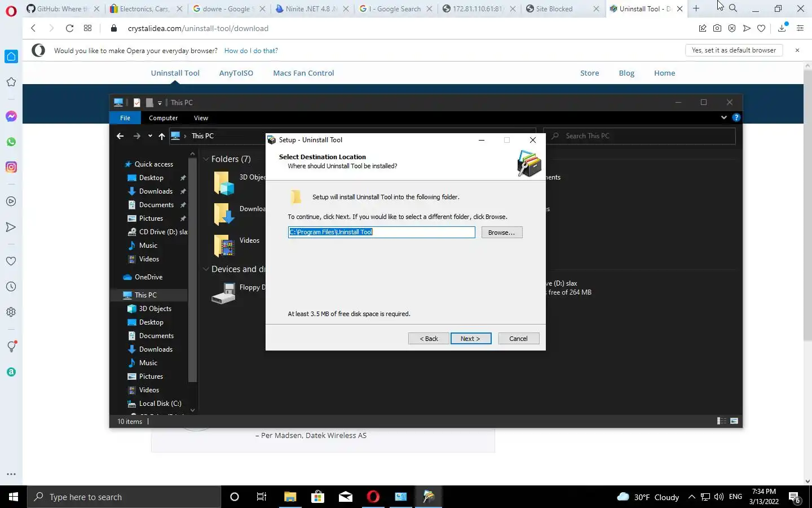The image size is (812, 508).
Task: Open volume icon in system tray
Action: (x=719, y=497)
